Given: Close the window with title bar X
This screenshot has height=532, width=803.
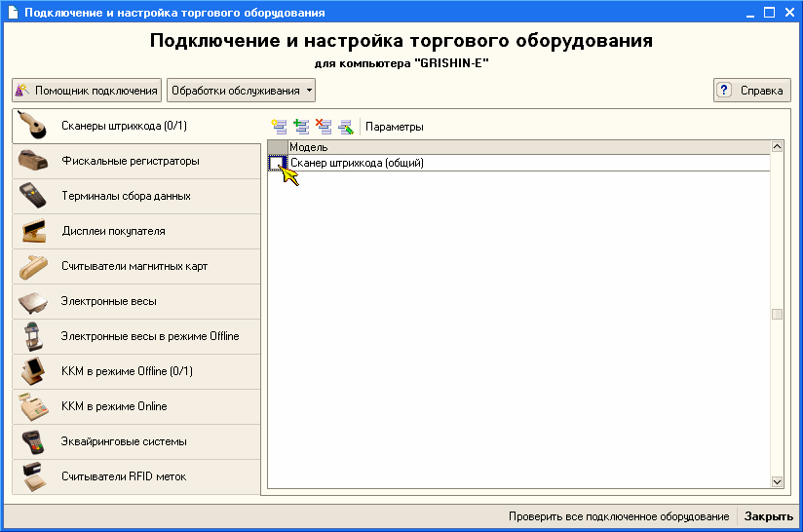Looking at the screenshot, I should pos(789,13).
